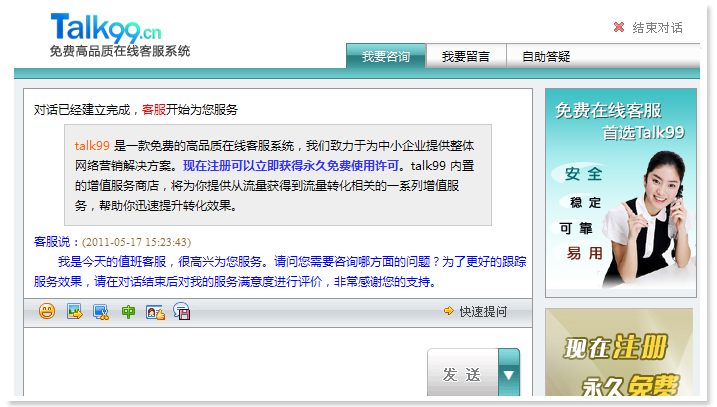
Task: Click the 结束对话 link
Action: click(657, 28)
